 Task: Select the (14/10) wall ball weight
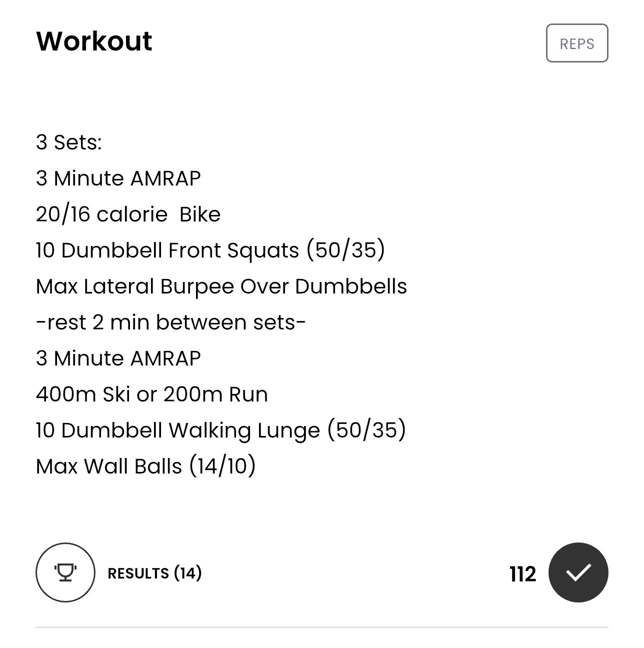click(222, 466)
